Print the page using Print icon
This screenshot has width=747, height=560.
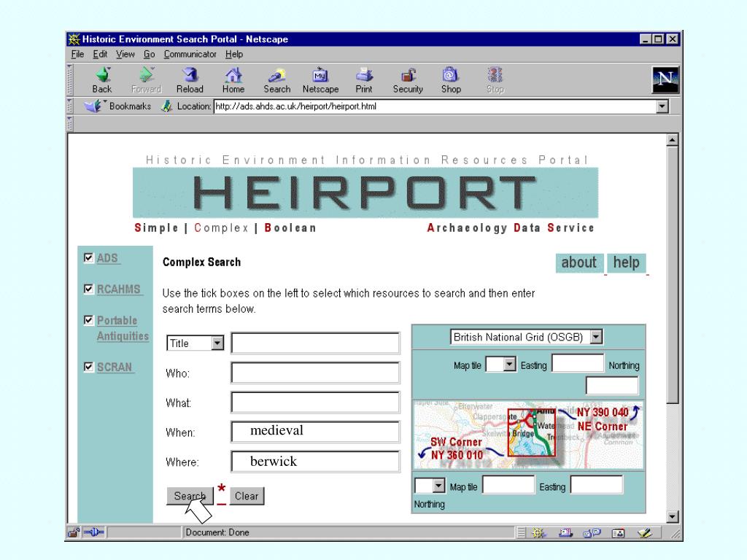[364, 80]
